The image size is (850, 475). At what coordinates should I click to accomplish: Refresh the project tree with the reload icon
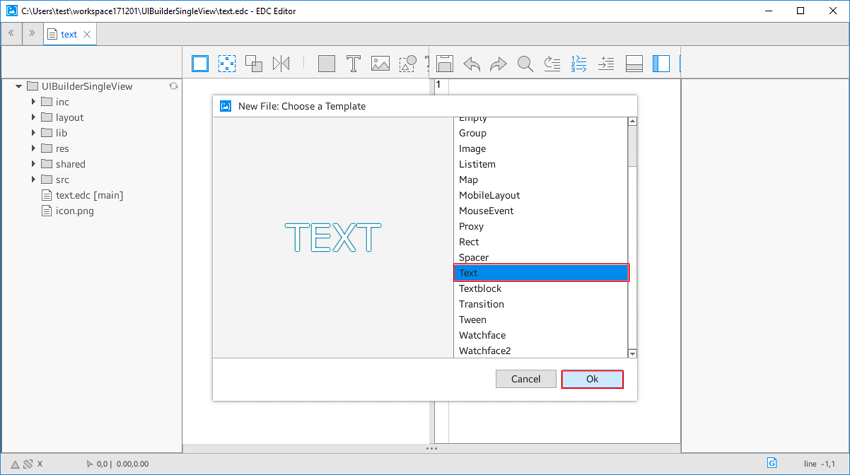click(173, 87)
